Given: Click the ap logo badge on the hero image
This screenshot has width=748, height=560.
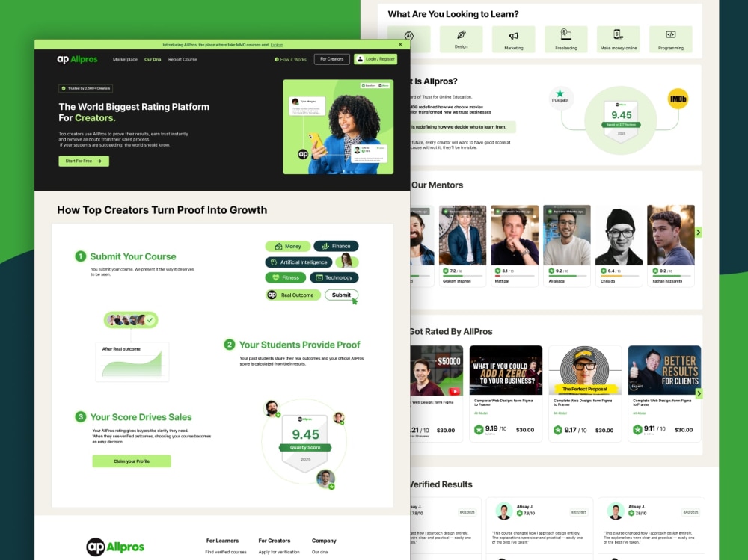Looking at the screenshot, I should (x=303, y=154).
